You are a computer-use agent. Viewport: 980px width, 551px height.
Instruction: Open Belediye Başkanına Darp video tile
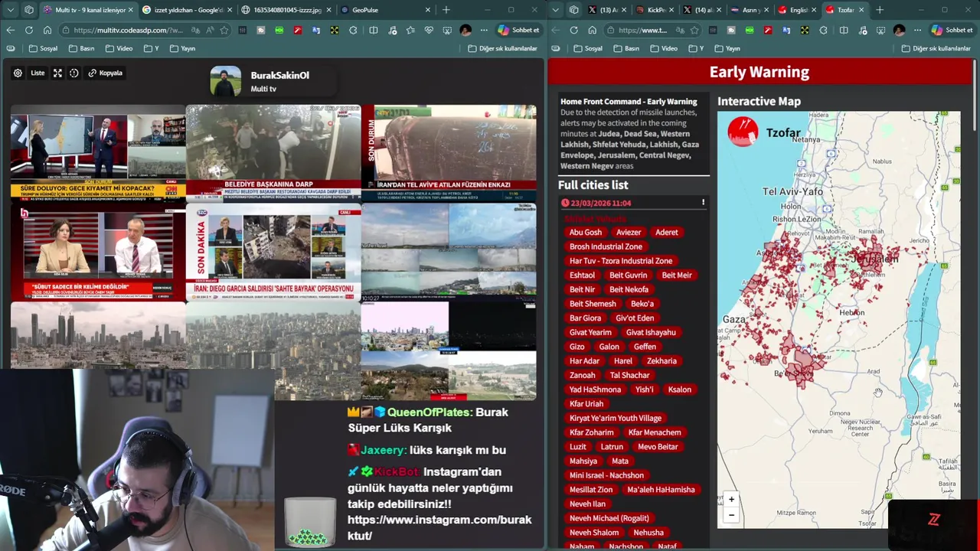tap(273, 152)
